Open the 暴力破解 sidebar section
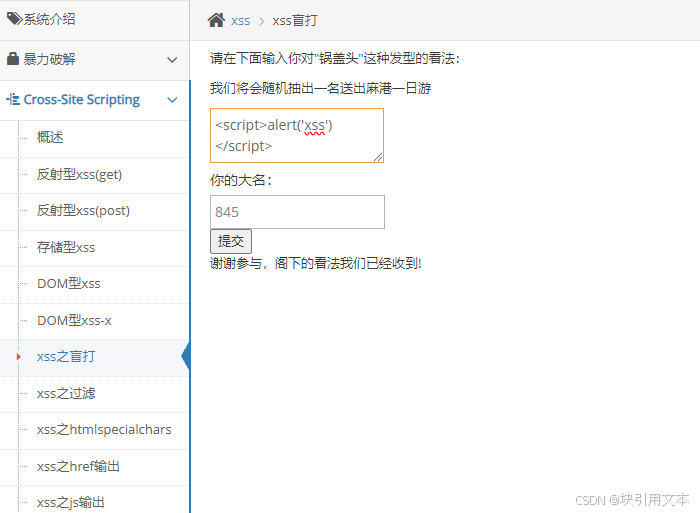This screenshot has width=700, height=513. [x=95, y=59]
